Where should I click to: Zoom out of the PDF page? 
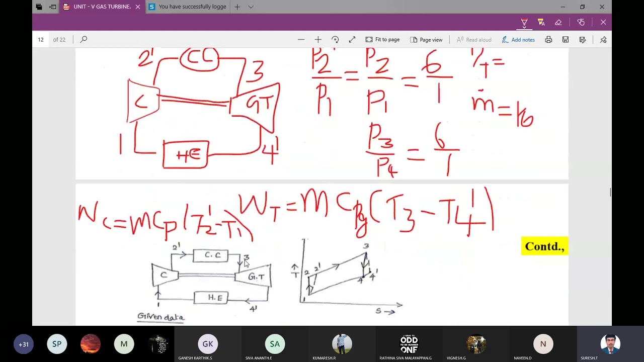click(301, 40)
